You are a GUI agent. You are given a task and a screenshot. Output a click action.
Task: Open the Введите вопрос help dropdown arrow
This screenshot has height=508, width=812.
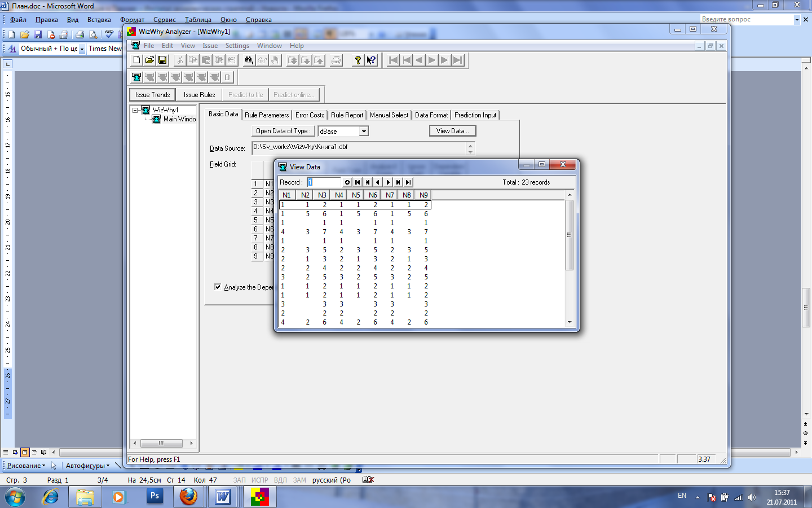point(797,19)
